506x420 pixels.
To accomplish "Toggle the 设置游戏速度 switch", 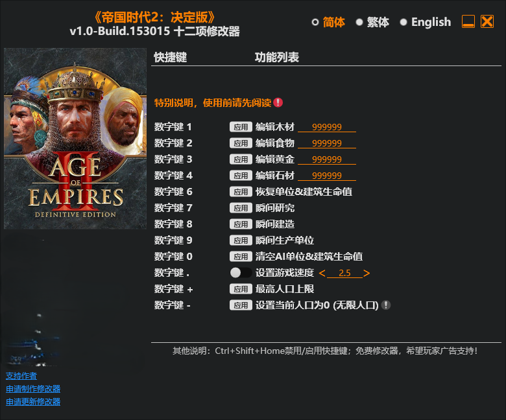I will [x=241, y=273].
